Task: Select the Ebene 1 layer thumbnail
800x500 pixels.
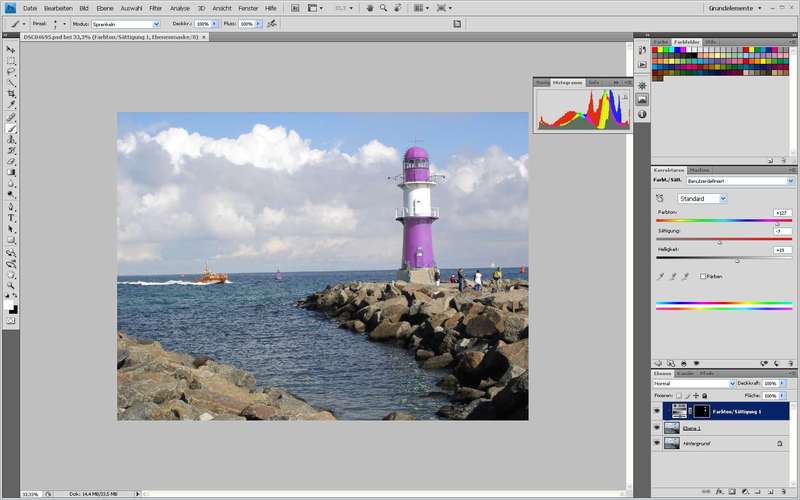Action: tap(671, 427)
